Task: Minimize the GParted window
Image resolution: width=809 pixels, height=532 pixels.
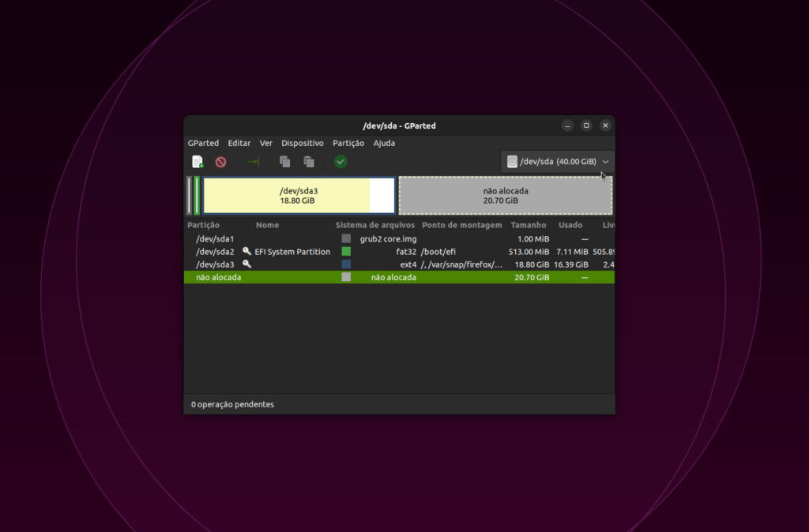Action: pos(567,126)
